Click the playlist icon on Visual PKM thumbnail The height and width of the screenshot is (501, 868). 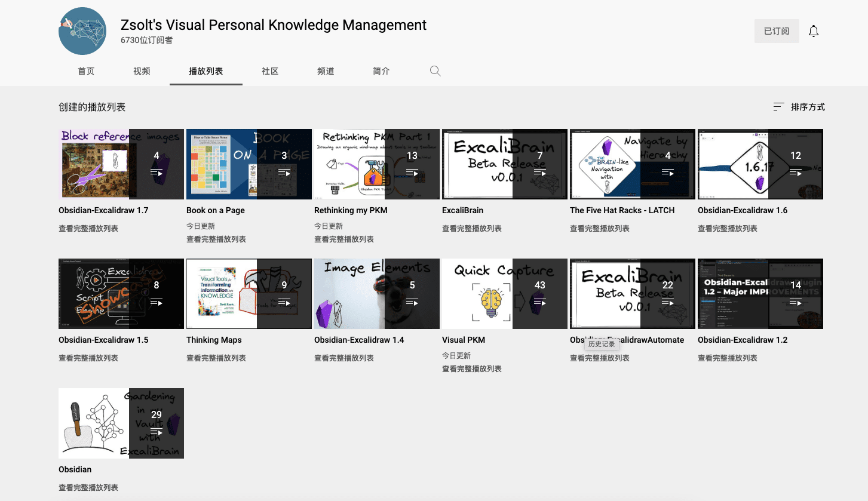click(540, 302)
